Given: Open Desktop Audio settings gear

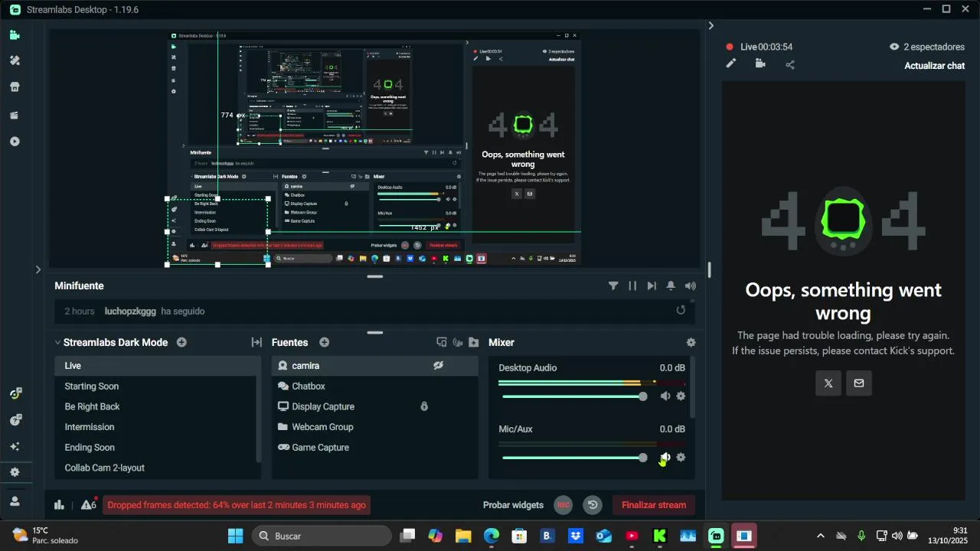Looking at the screenshot, I should (x=681, y=396).
